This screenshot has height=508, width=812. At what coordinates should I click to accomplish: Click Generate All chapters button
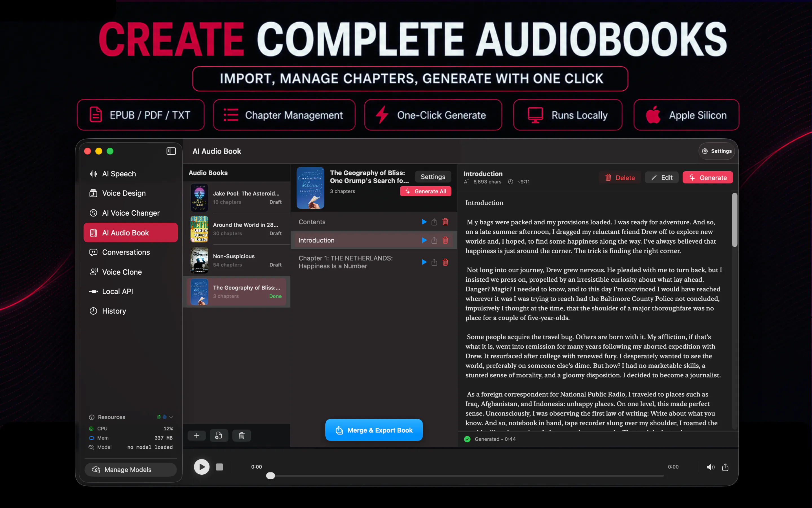click(x=425, y=191)
